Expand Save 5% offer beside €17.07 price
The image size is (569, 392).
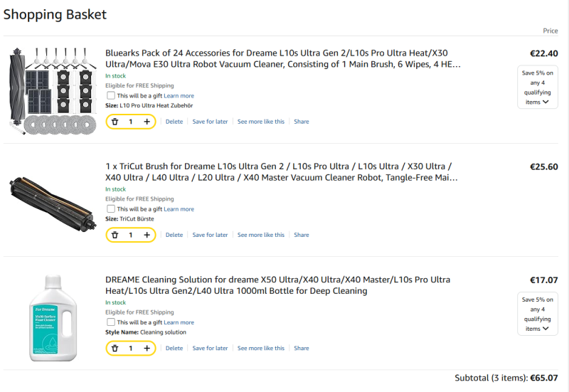538,314
